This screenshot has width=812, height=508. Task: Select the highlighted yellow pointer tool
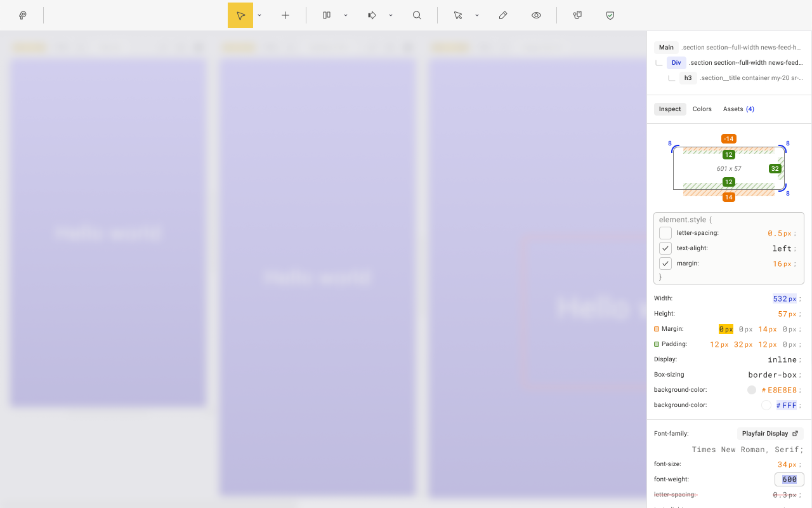click(240, 15)
